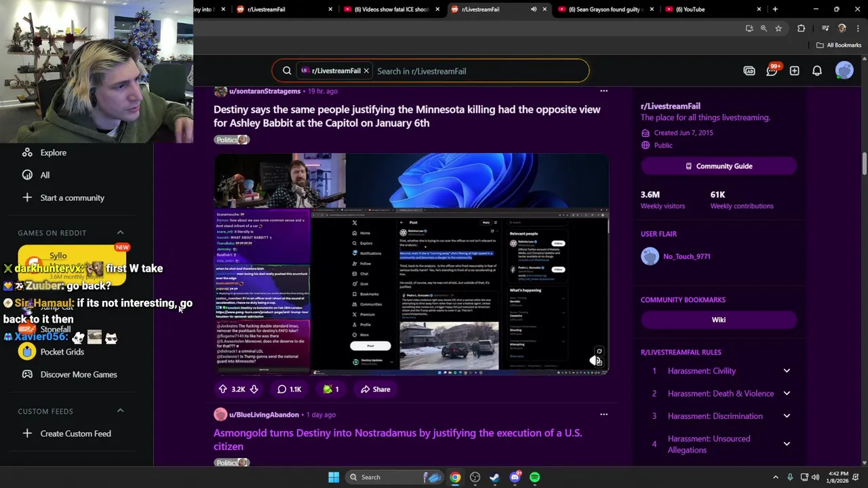Image resolution: width=868 pixels, height=488 pixels.
Task: Upvote the Destiny Minnesota post
Action: (x=222, y=389)
